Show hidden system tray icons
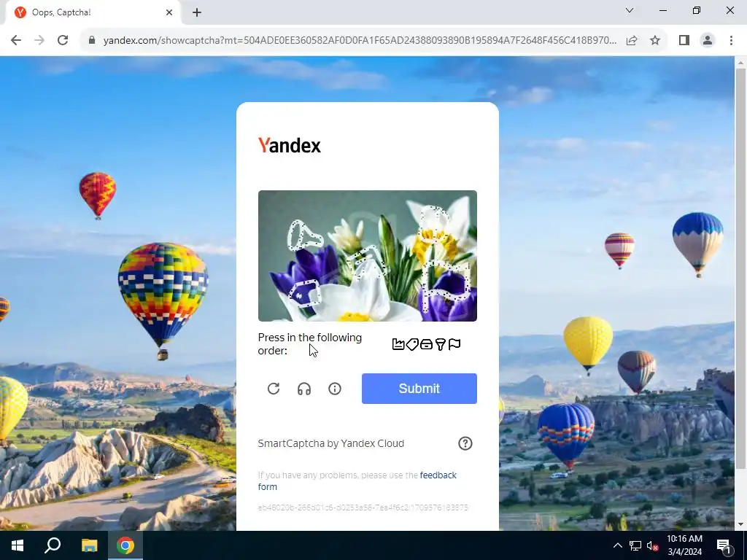 pos(617,545)
